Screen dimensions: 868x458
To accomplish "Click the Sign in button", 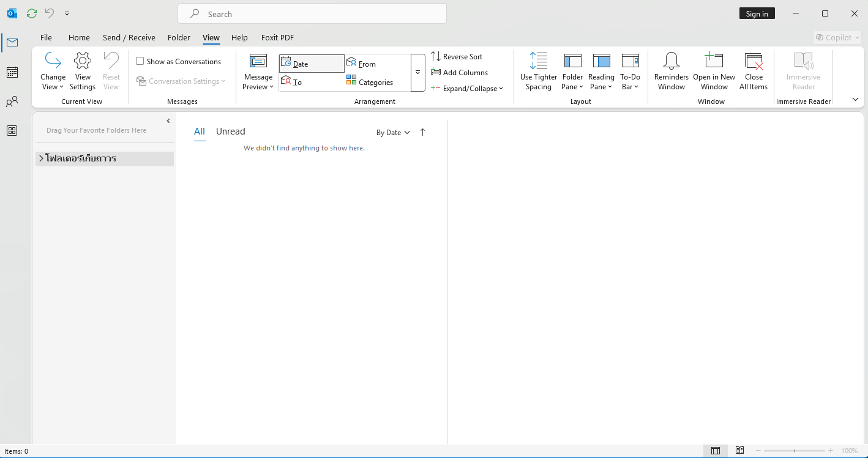I will (x=757, y=14).
